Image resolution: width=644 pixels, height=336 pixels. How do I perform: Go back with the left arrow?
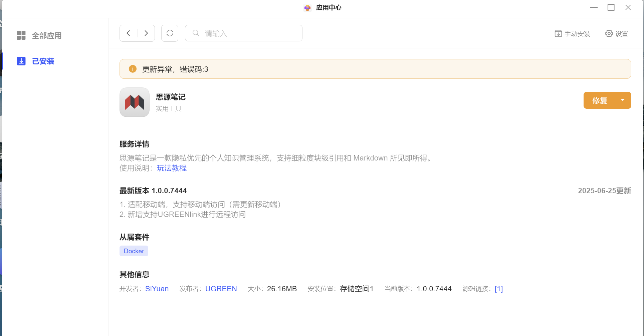(129, 33)
